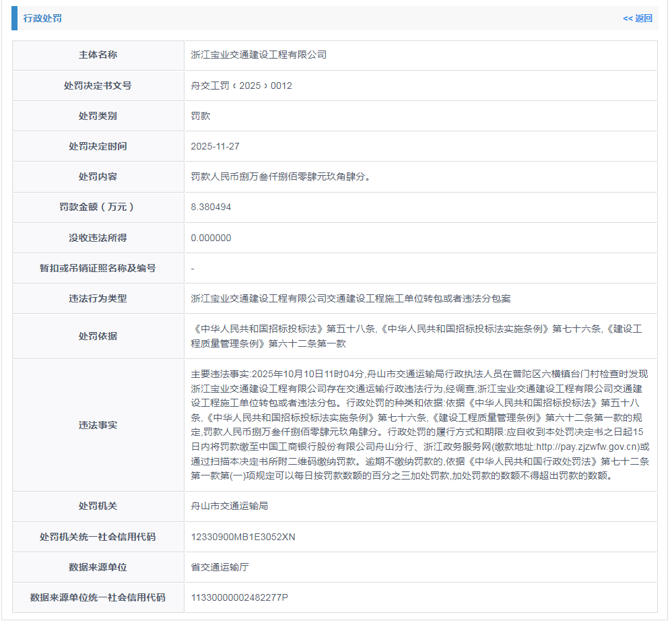Click the 主体名称 row label

click(98, 55)
